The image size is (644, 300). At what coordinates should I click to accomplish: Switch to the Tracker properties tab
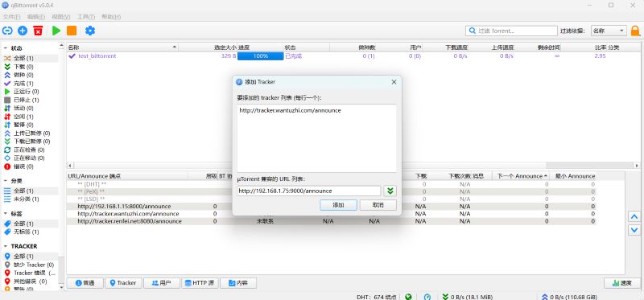[x=123, y=283]
